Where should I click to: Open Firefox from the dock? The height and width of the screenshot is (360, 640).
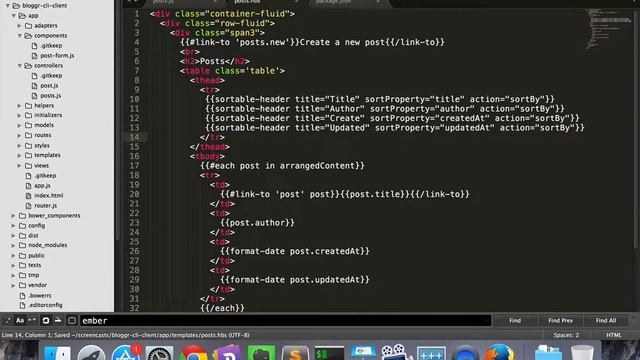coord(499,353)
